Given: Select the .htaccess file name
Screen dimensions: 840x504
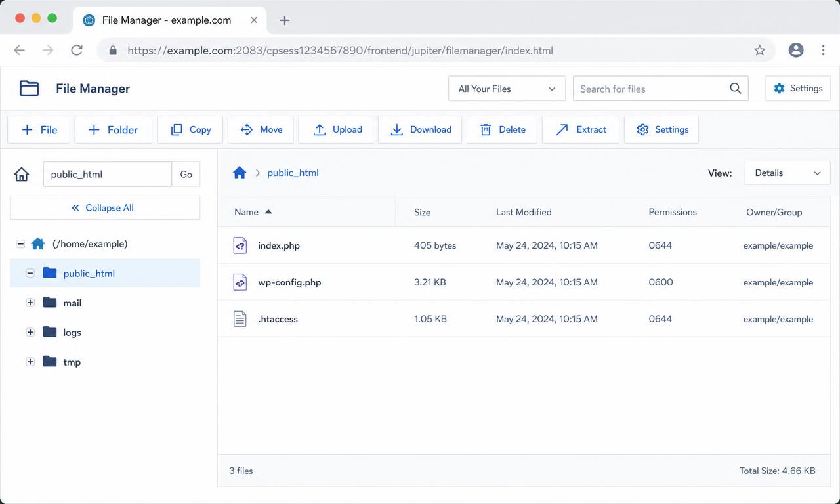Looking at the screenshot, I should tap(278, 319).
